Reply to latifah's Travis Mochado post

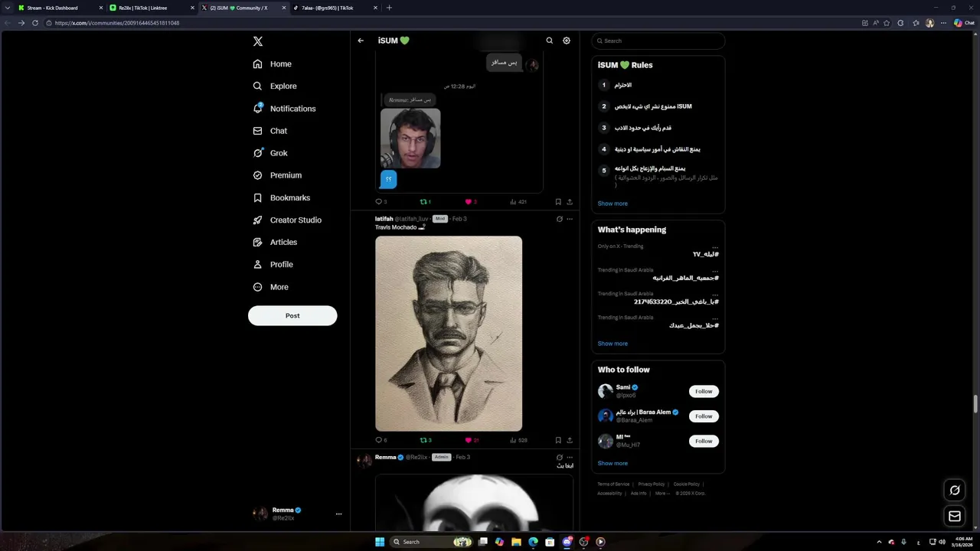(381, 440)
